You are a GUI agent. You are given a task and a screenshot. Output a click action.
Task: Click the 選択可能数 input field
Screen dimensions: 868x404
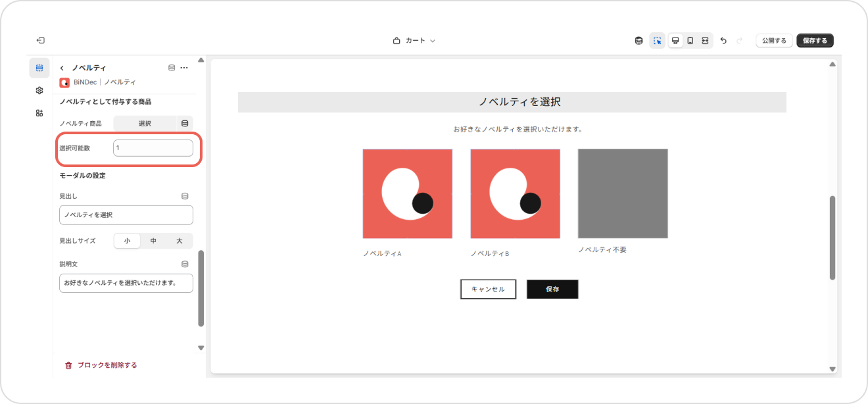pyautogui.click(x=153, y=148)
